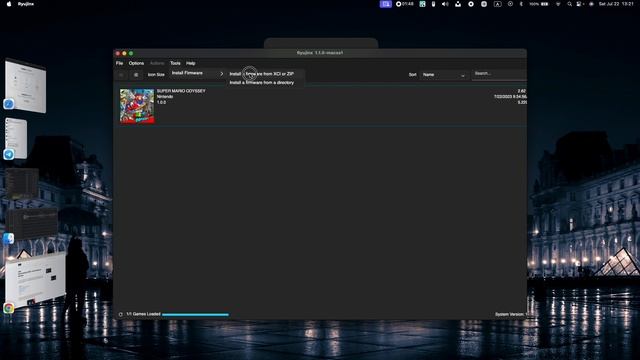Click the date and time in menu bar
Viewport: 640px width, 360px height.
click(616, 4)
